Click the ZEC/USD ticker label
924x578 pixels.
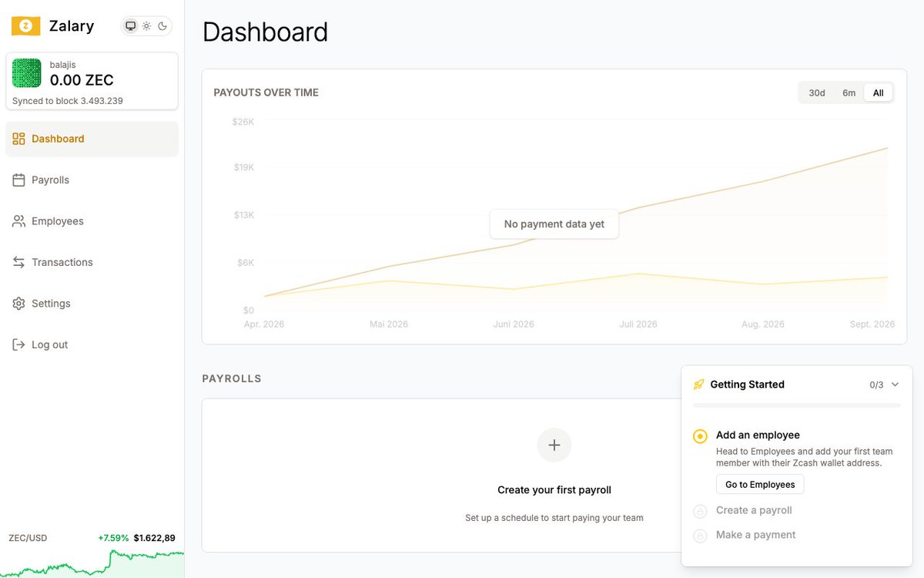pyautogui.click(x=28, y=538)
